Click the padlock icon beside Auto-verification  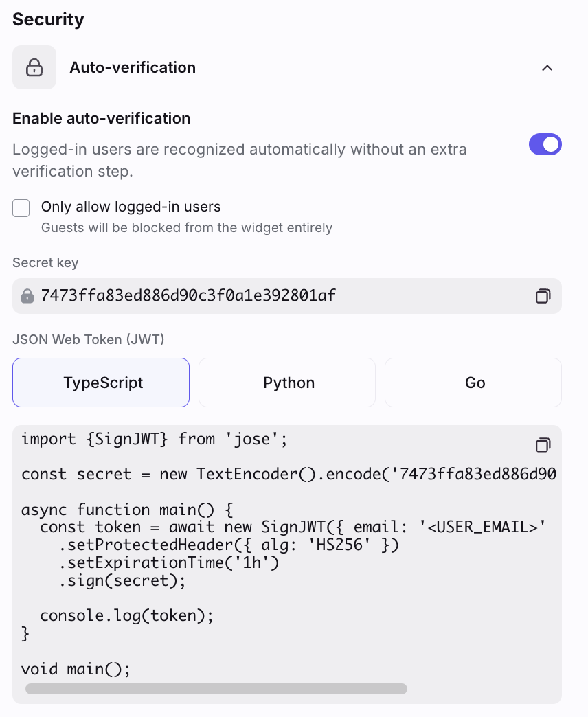point(34,67)
